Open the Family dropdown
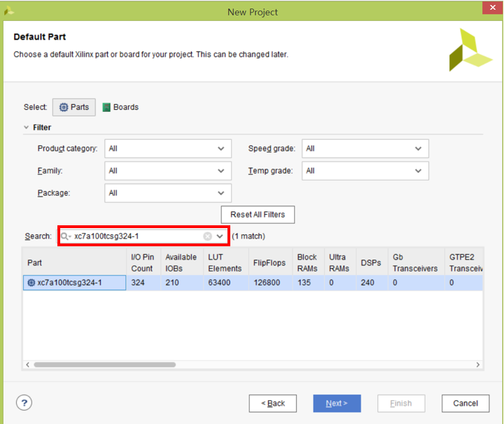The image size is (504, 424). click(168, 171)
